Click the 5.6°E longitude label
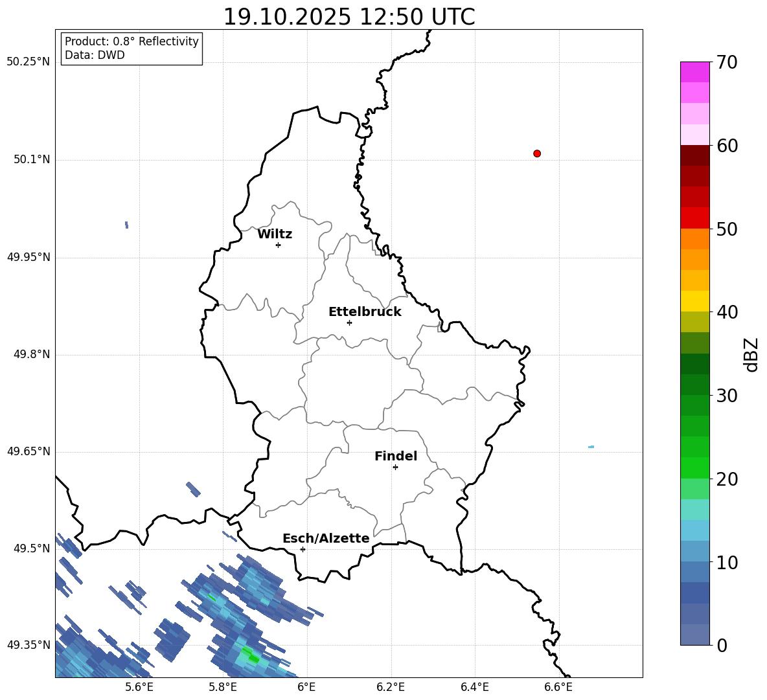Viewport: 767px width, 700px height. (x=139, y=687)
